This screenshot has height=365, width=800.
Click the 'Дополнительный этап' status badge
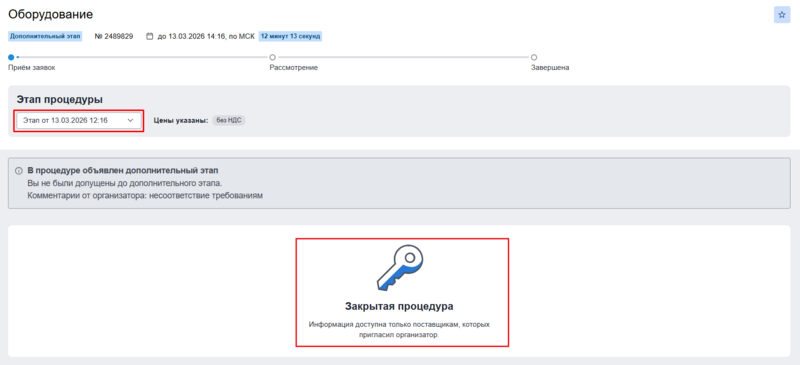click(x=45, y=36)
